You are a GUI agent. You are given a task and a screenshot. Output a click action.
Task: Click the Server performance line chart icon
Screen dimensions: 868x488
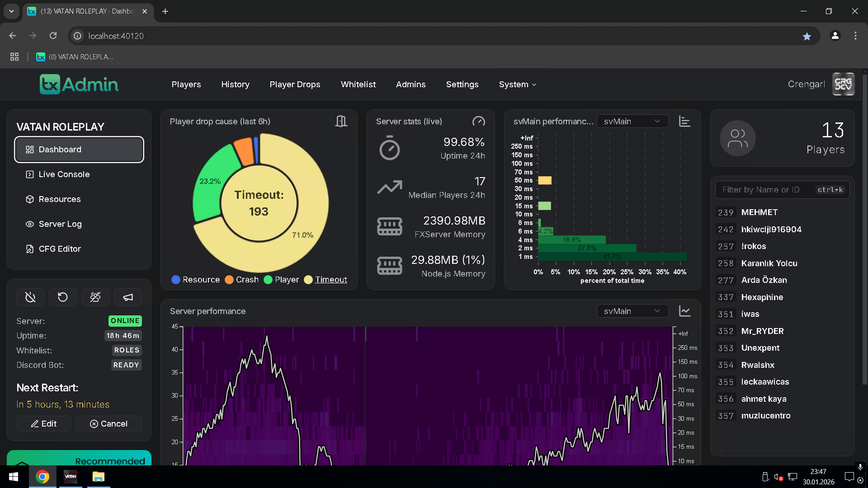click(x=685, y=311)
